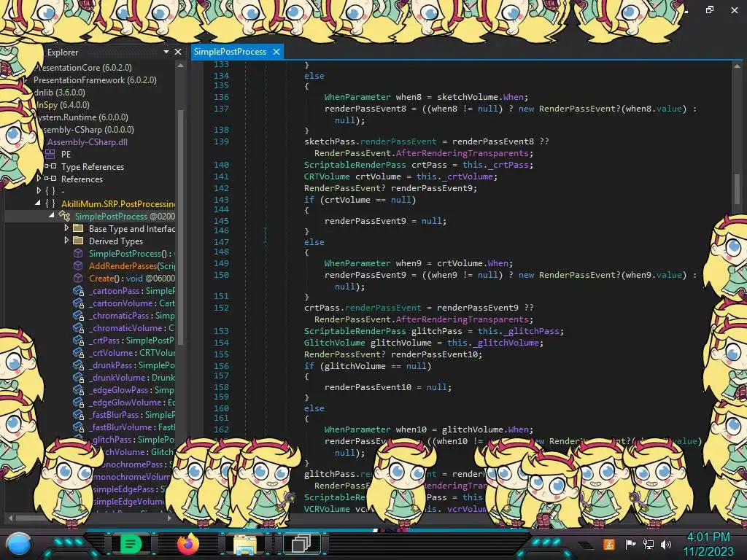Switch to the stacked-windows taskbar app
747x560 pixels.
coord(301,543)
